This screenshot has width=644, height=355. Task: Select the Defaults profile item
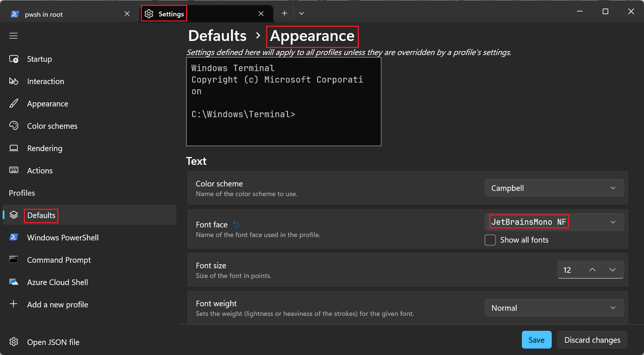pos(89,215)
